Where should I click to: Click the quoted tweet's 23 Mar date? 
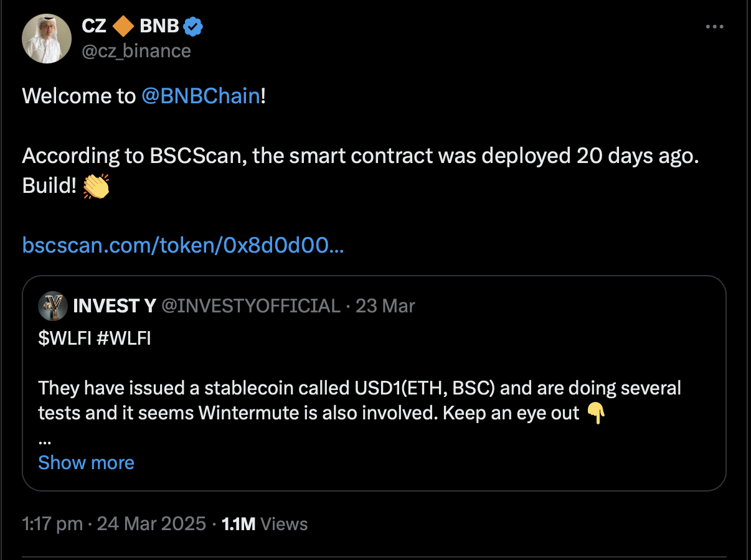tap(385, 306)
